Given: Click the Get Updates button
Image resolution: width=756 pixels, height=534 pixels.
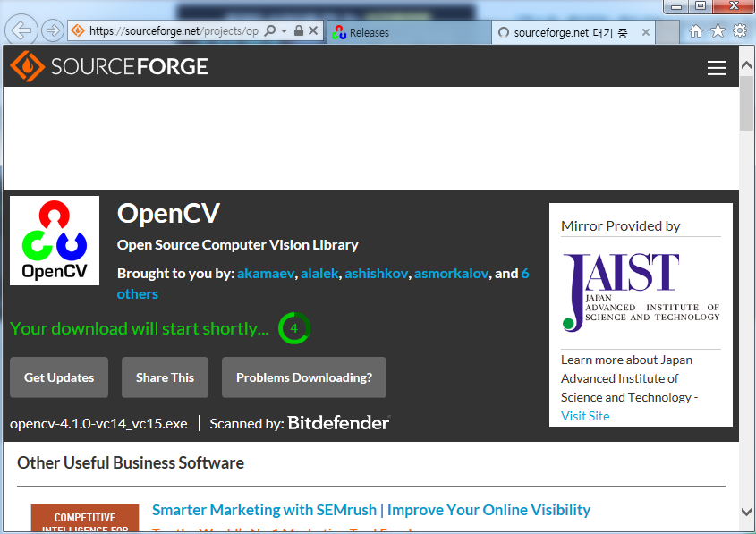Looking at the screenshot, I should (59, 377).
